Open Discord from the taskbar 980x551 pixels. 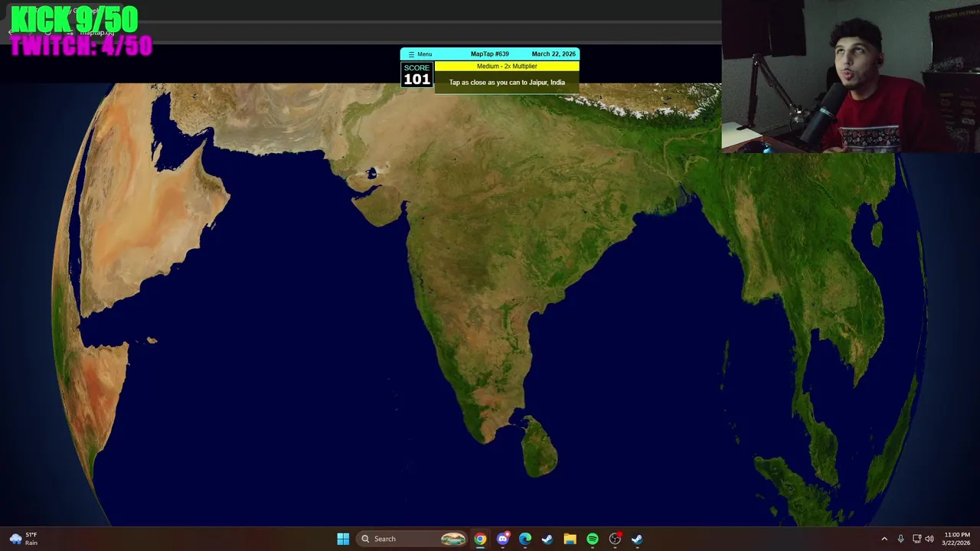coord(503,539)
